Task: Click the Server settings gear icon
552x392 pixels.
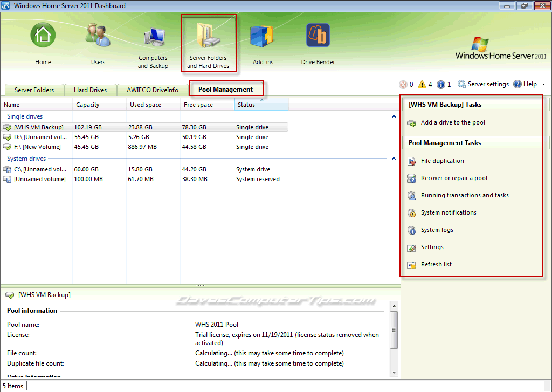Action: coord(461,84)
